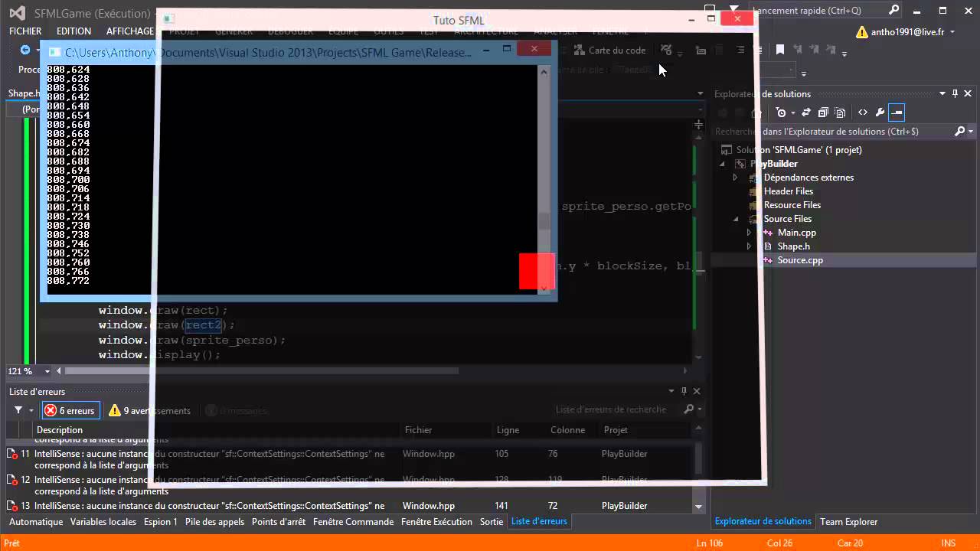Click the error icon on row 12
The width and height of the screenshot is (980, 551).
(x=12, y=480)
